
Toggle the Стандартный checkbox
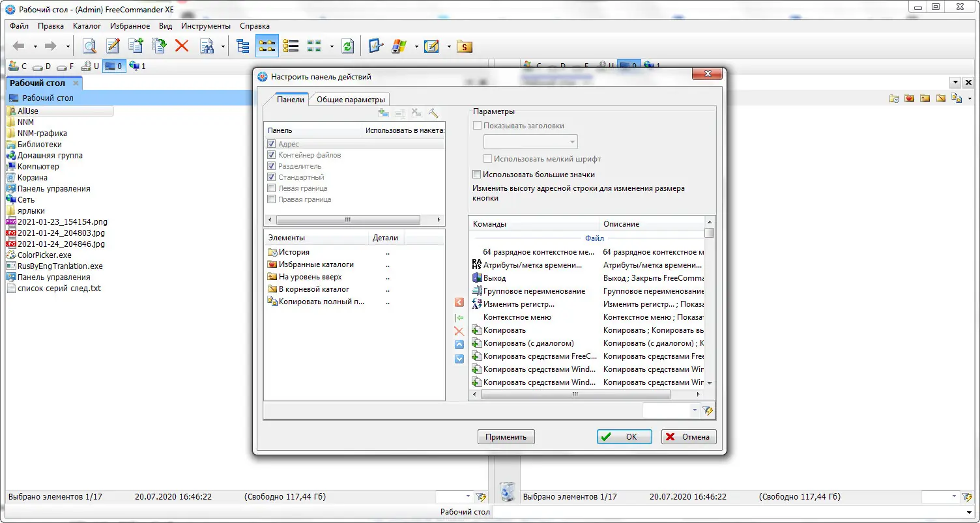pos(272,177)
